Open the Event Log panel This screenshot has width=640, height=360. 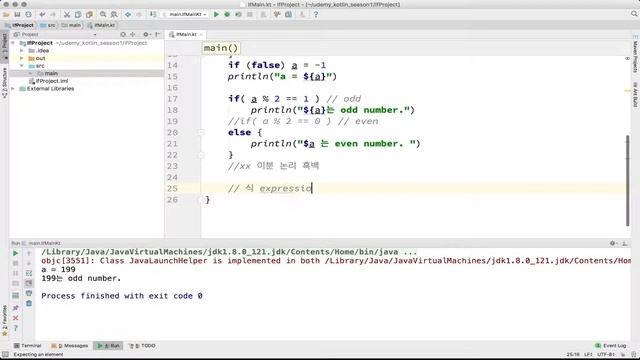coord(611,346)
